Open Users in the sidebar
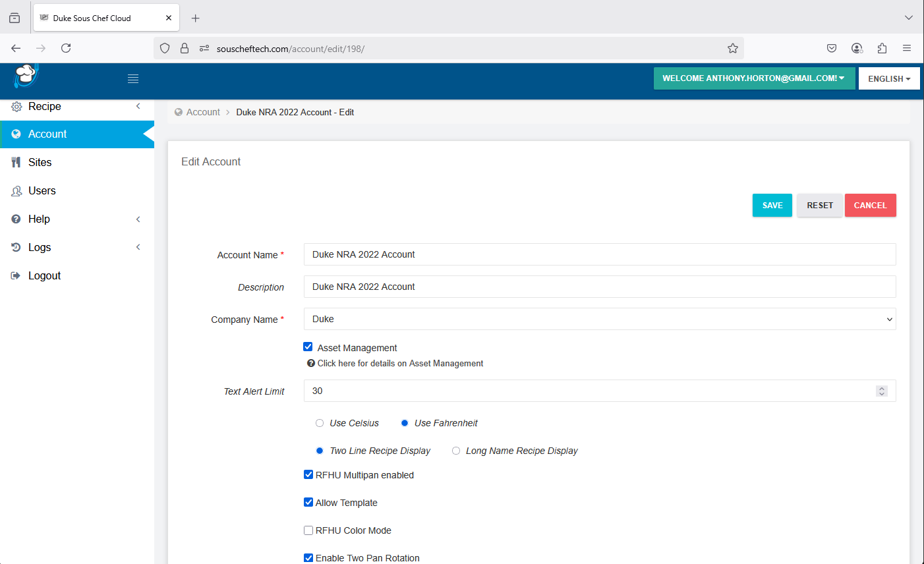 point(77,190)
